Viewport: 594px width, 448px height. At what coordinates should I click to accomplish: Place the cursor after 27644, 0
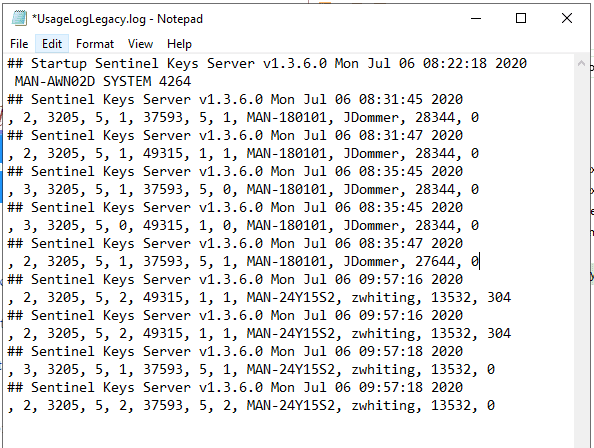click(x=480, y=261)
